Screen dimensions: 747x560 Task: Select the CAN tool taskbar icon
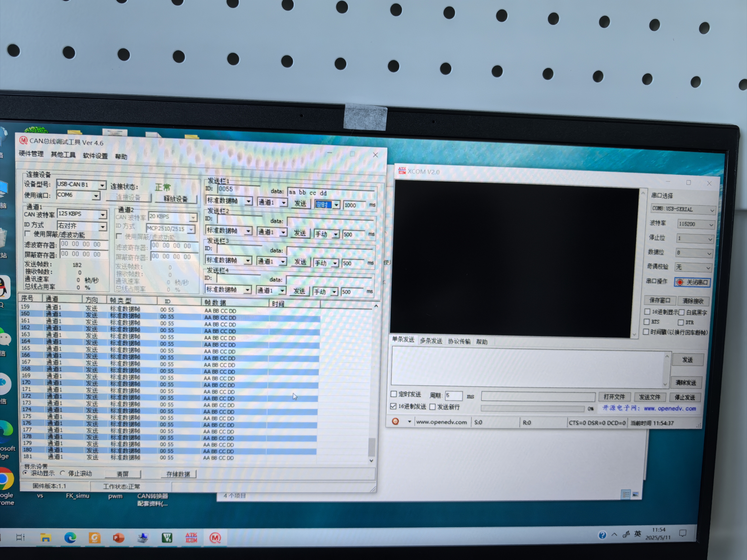point(215,538)
